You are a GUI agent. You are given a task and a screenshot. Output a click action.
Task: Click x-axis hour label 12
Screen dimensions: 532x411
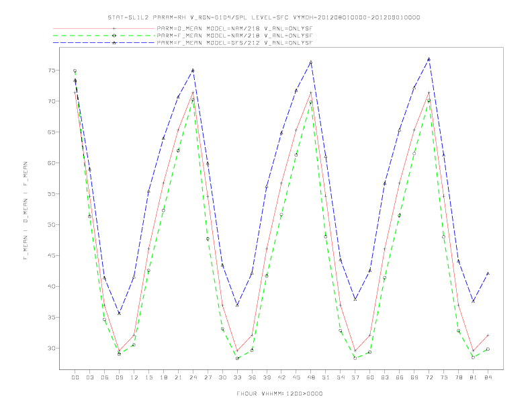point(134,377)
